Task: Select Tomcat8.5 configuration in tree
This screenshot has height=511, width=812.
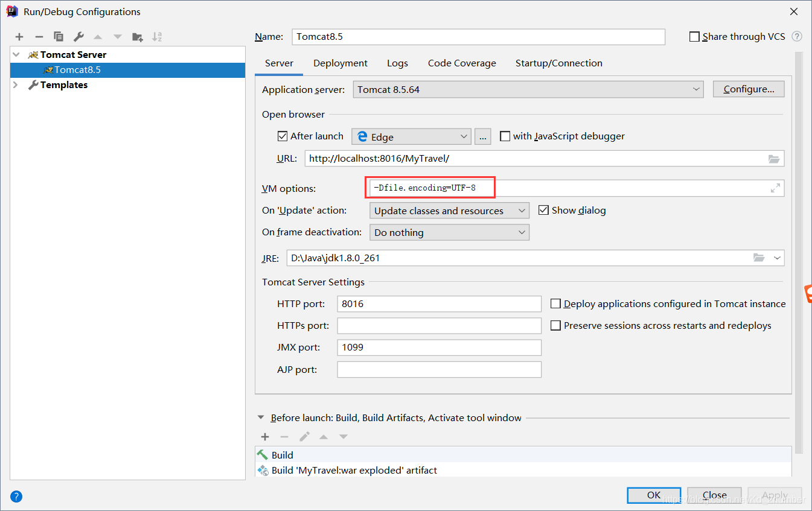Action: point(127,70)
